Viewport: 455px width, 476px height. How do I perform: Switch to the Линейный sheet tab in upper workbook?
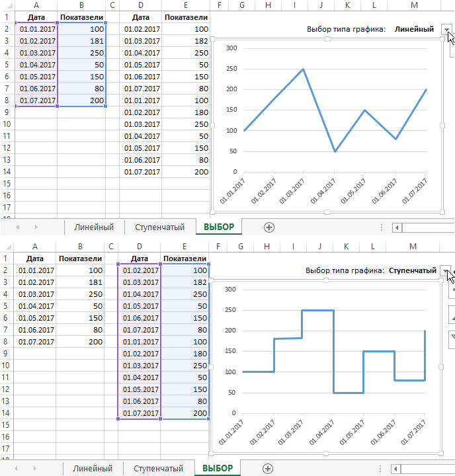(94, 227)
